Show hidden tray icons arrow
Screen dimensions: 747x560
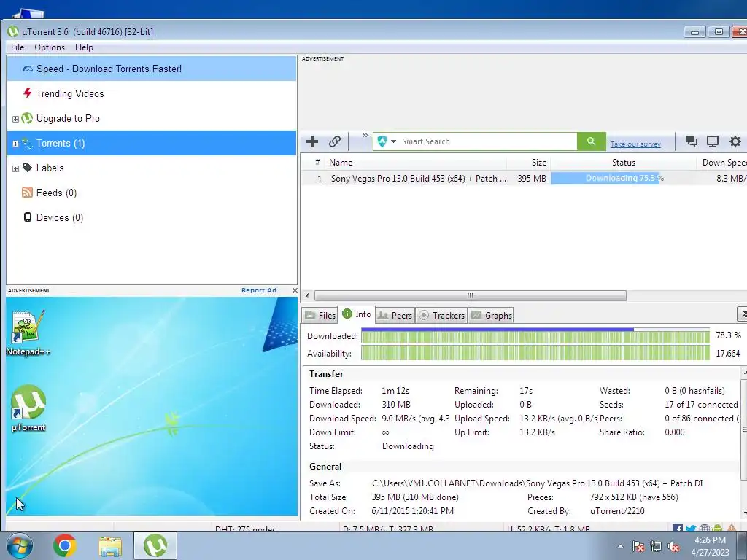click(620, 546)
